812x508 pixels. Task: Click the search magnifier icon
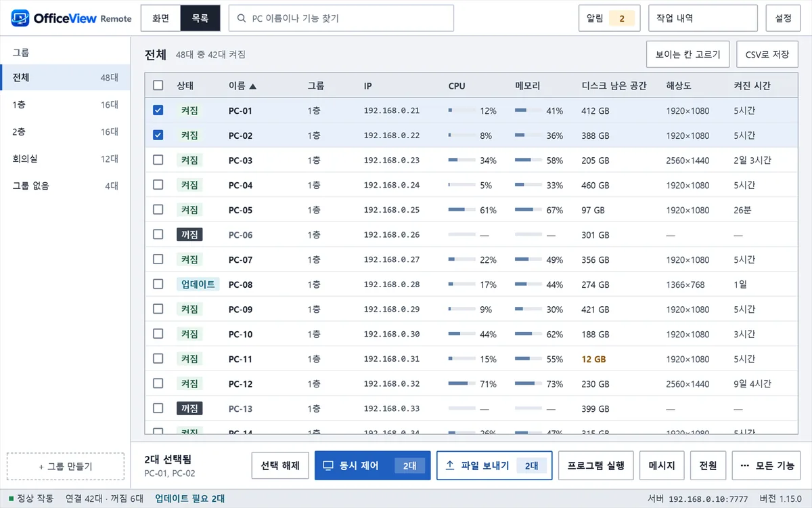click(241, 18)
